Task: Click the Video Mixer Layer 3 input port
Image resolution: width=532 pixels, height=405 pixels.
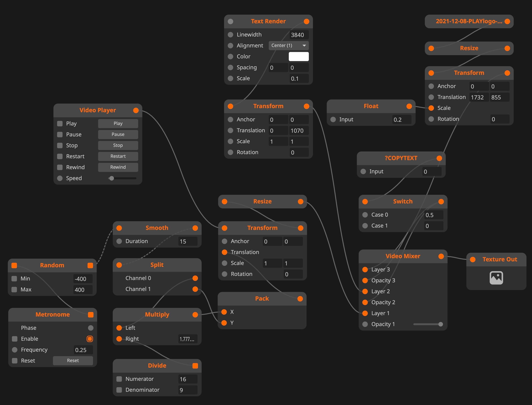Action: (365, 270)
